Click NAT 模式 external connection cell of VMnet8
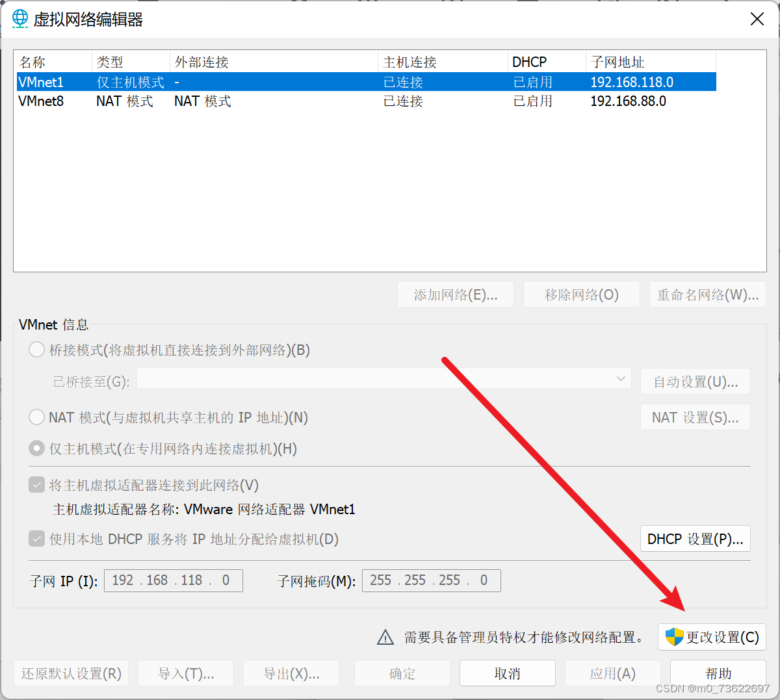Viewport: 780px width, 700px height. coord(203,101)
